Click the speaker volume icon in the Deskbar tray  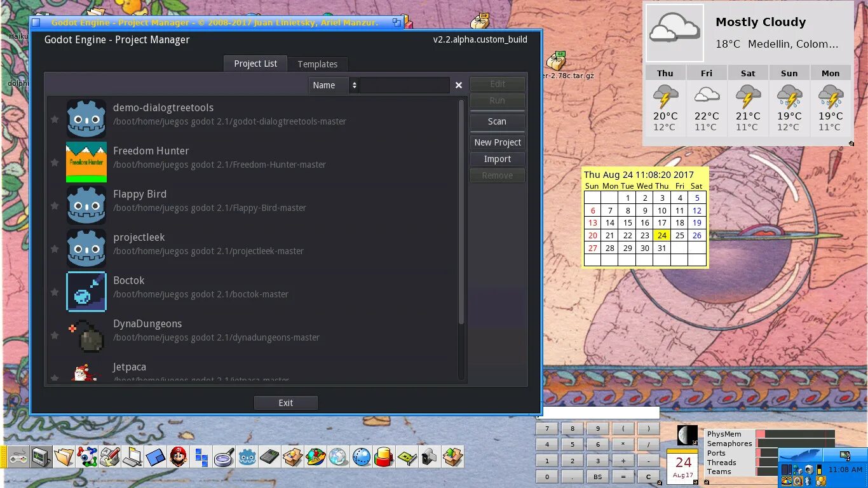point(809,470)
